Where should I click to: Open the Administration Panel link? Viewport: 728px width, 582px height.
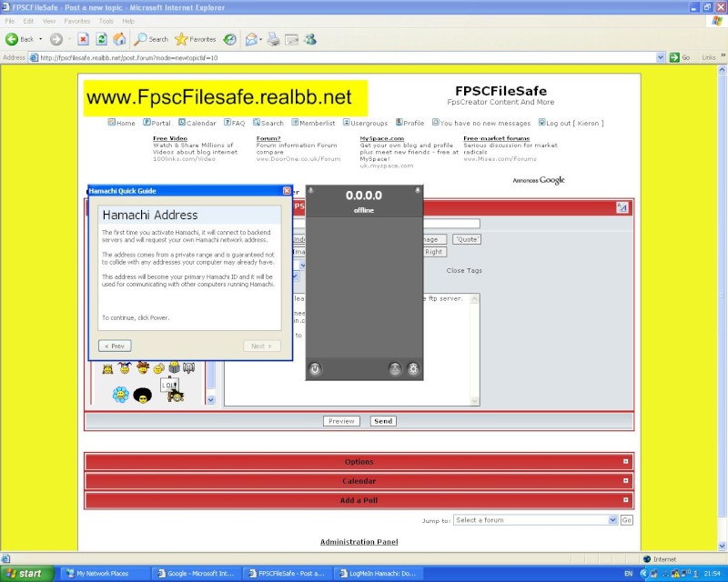[359, 542]
